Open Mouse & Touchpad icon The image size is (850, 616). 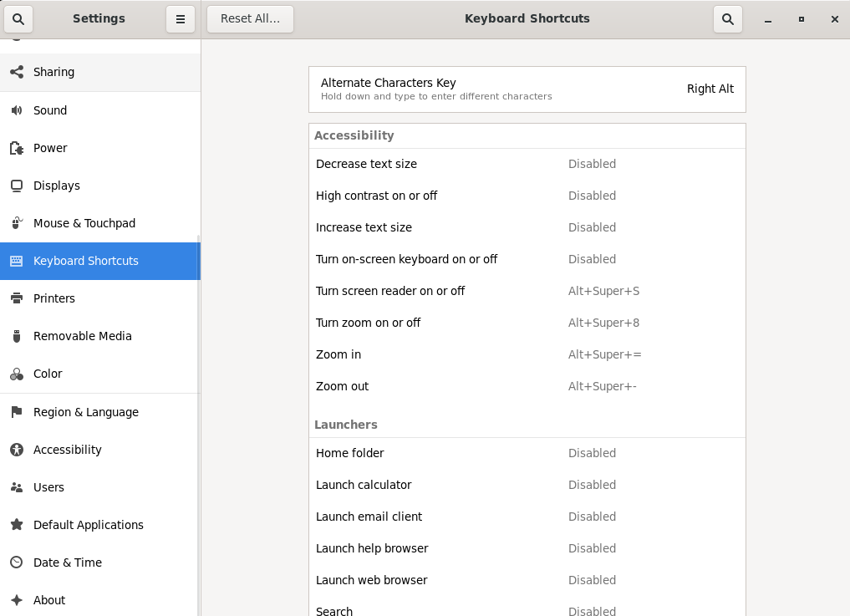click(x=17, y=223)
